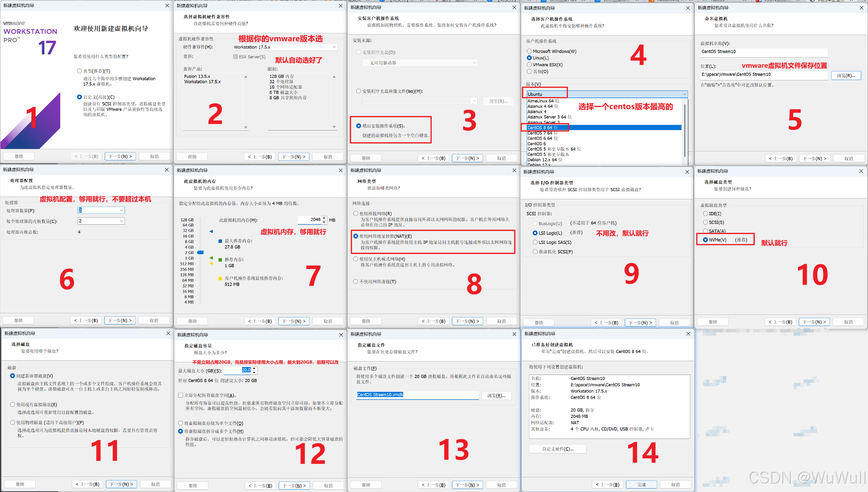Choose the NVMe(V) disk type option
The width and height of the screenshot is (868, 492).
[x=705, y=240]
